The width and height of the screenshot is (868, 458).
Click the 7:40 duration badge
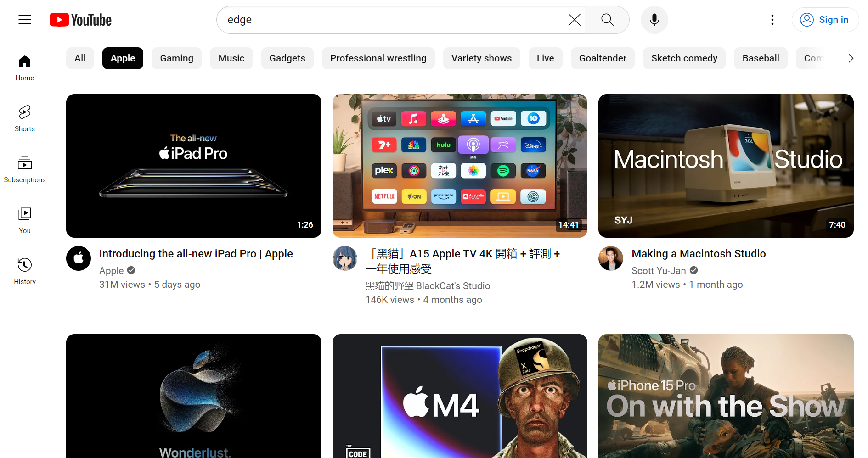837,225
